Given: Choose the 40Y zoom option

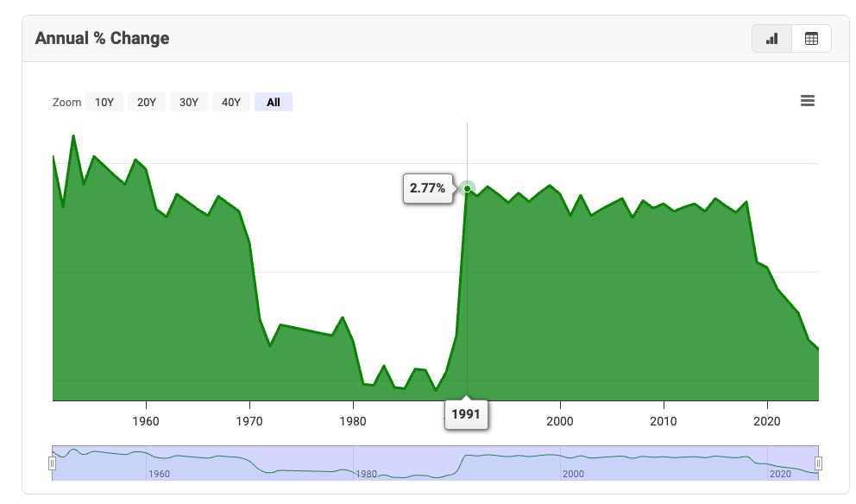Looking at the screenshot, I should click(x=231, y=103).
